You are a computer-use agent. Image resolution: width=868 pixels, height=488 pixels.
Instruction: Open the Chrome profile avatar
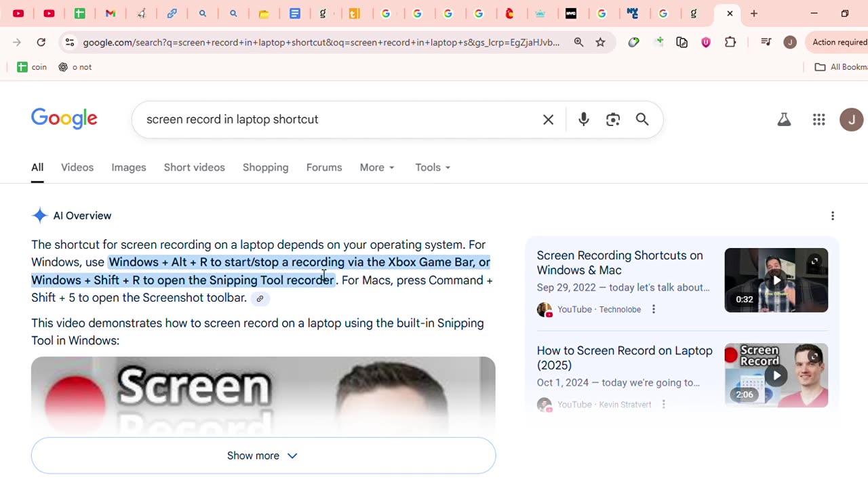pyautogui.click(x=790, y=42)
